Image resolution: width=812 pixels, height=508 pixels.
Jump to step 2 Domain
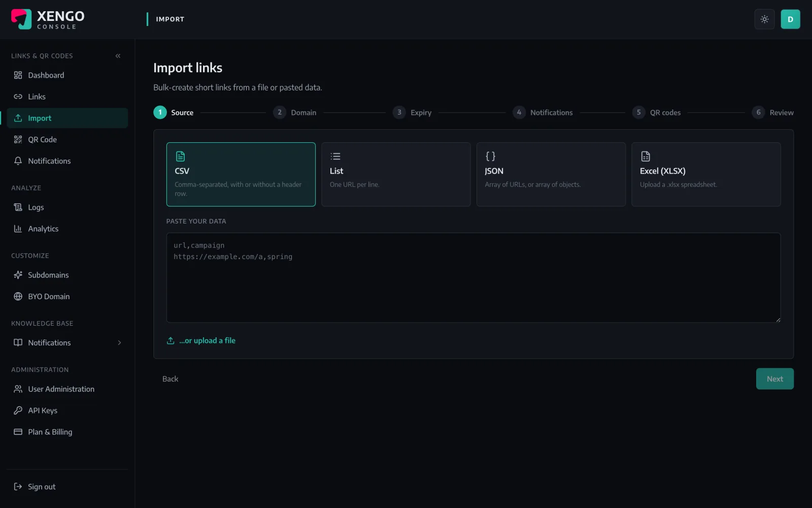pos(295,112)
